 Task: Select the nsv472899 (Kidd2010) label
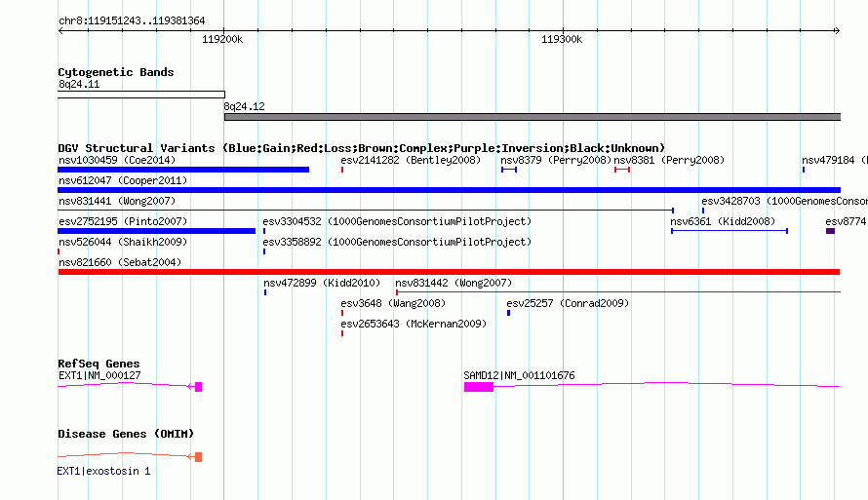(322, 283)
